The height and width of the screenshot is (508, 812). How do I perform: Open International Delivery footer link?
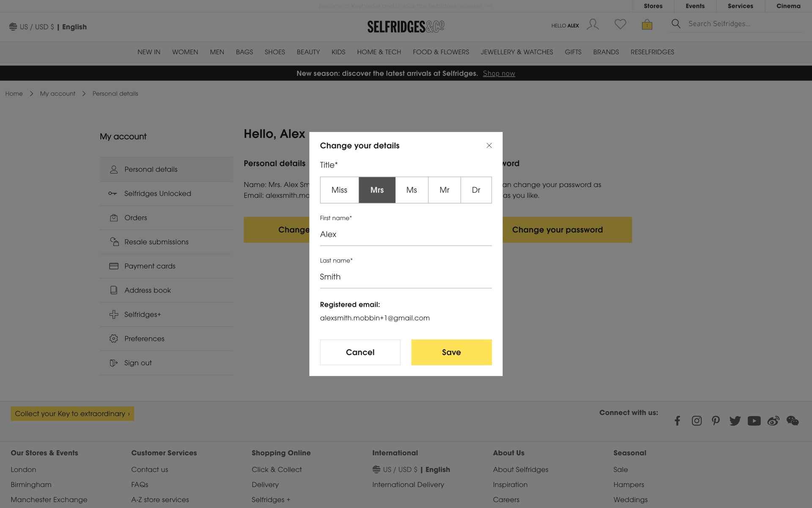click(408, 485)
